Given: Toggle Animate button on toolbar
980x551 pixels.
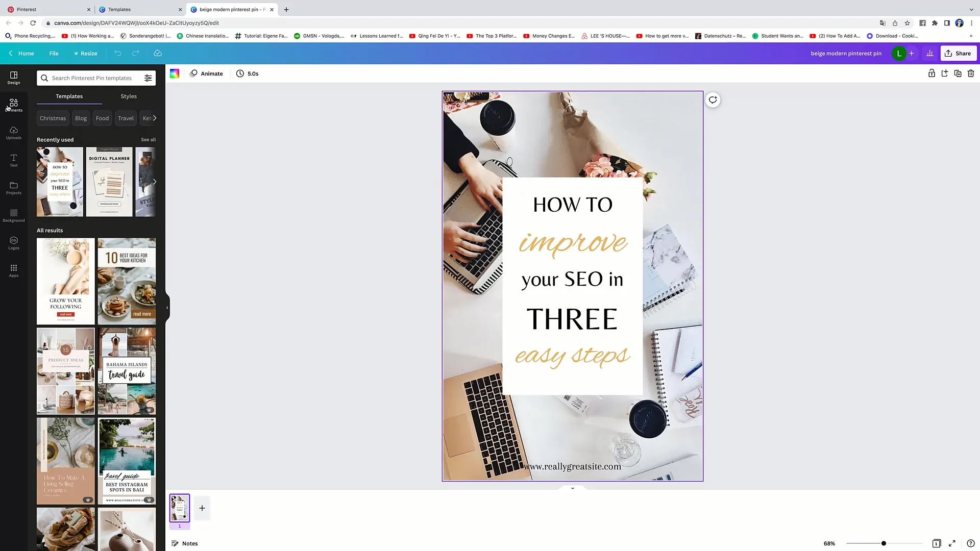Looking at the screenshot, I should pyautogui.click(x=206, y=73).
